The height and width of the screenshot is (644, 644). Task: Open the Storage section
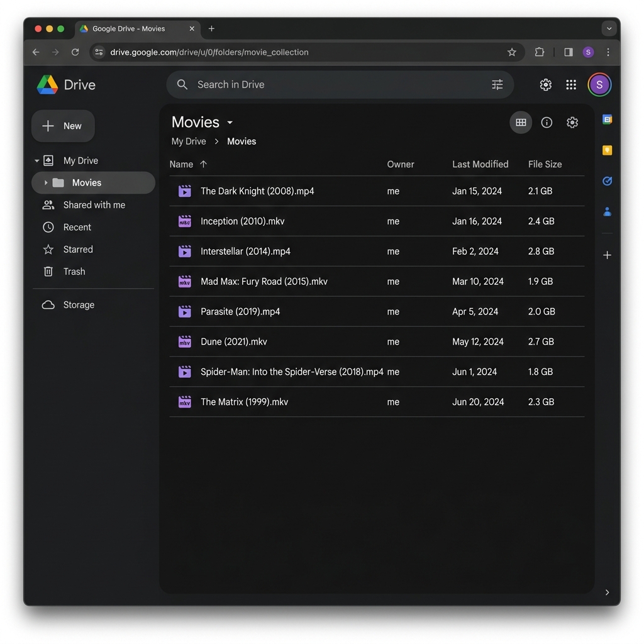[79, 305]
